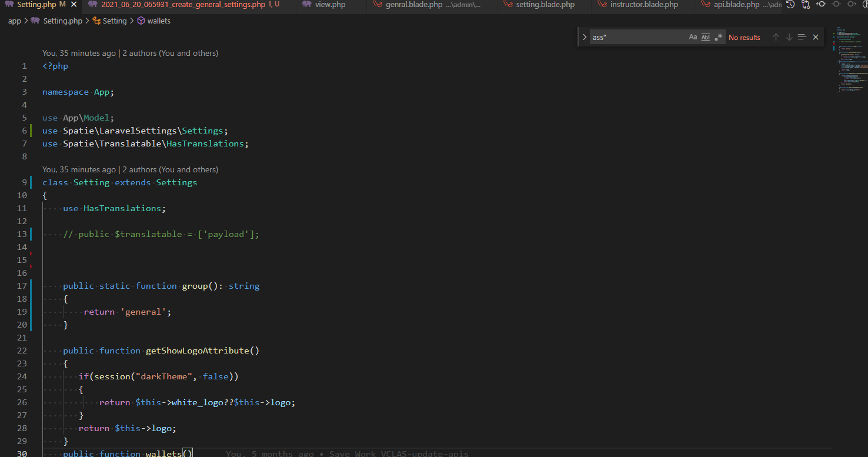Click Laravel icon on genral.blade.php tab
This screenshot has width=868, height=457.
(x=378, y=5)
